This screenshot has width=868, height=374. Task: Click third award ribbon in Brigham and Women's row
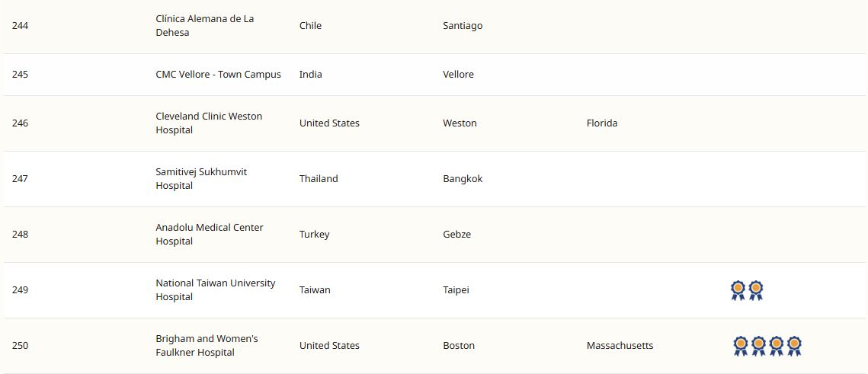click(x=777, y=346)
